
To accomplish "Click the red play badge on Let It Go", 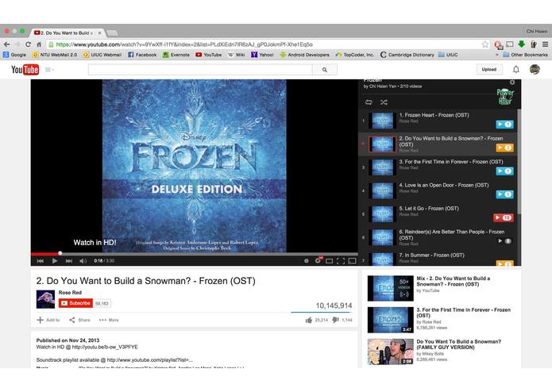I will tap(503, 217).
